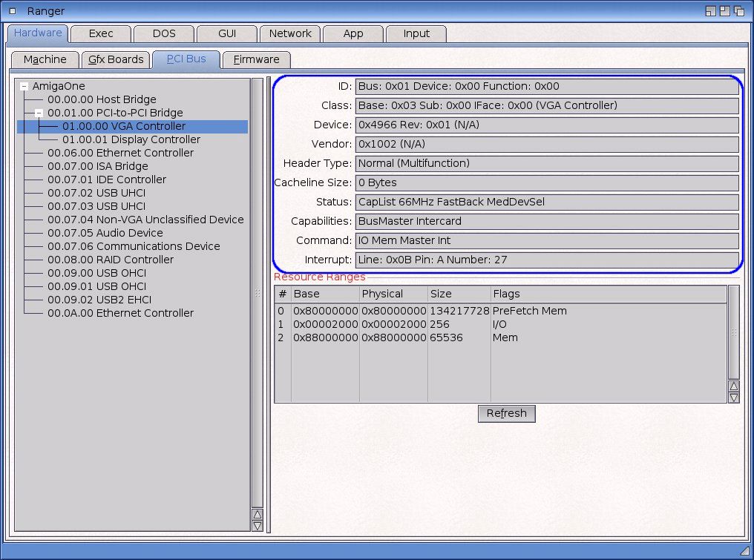
Task: Select 00.07.05 Audio Device entry
Action: click(x=105, y=233)
